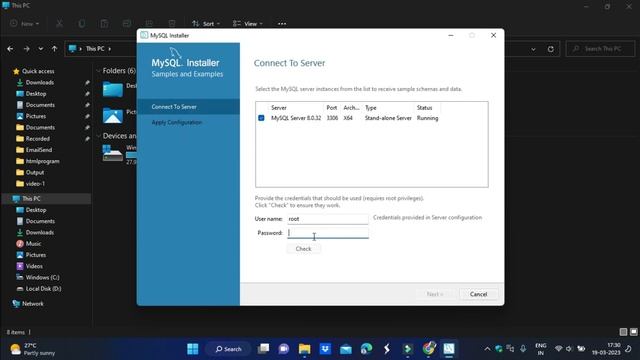Collapse the Folders (6) group

[98, 71]
